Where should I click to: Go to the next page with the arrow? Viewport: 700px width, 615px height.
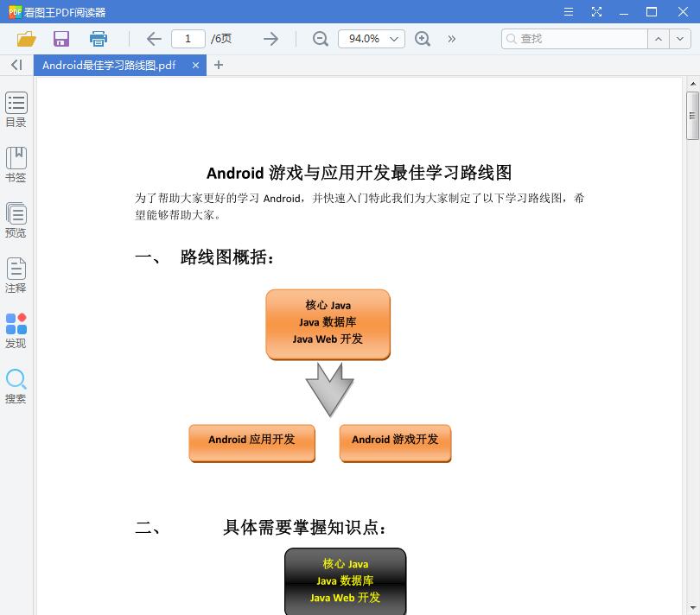click(270, 39)
